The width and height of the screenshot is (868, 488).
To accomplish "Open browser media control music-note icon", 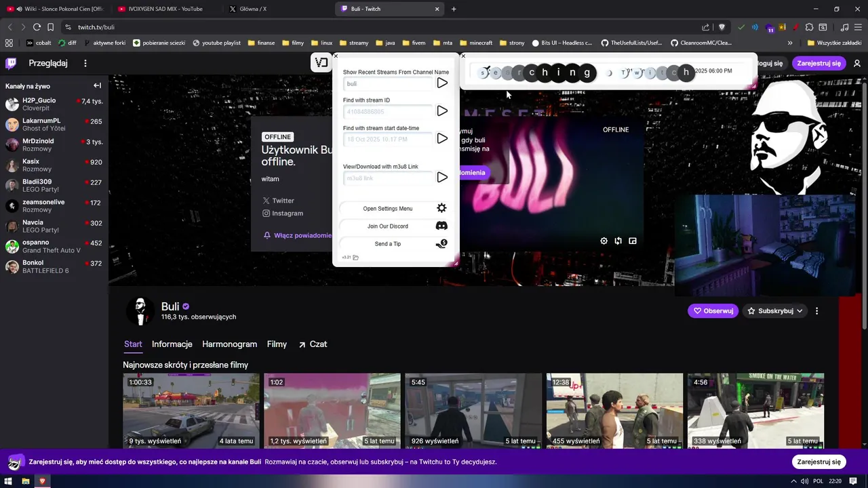I will [x=844, y=27].
